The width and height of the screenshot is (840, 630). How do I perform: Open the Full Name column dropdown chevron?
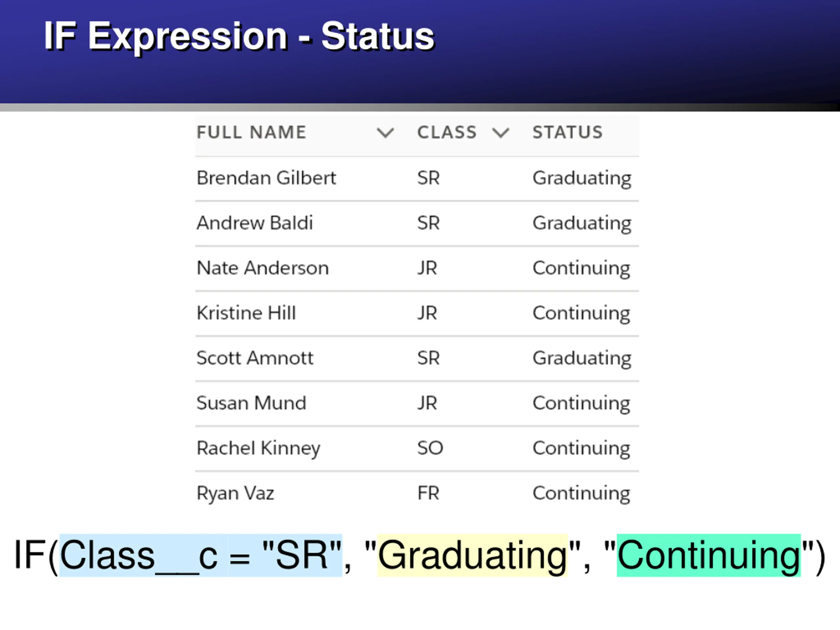385,133
